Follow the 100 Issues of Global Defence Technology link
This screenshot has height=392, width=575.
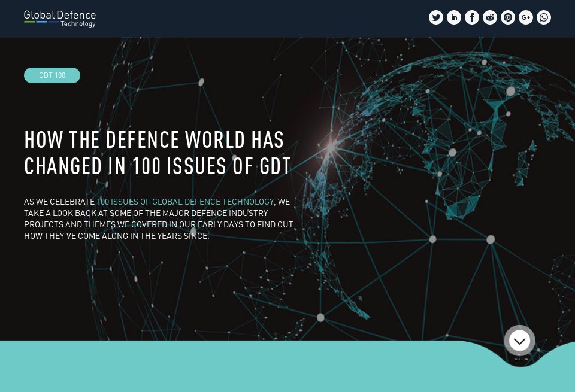[x=184, y=202]
